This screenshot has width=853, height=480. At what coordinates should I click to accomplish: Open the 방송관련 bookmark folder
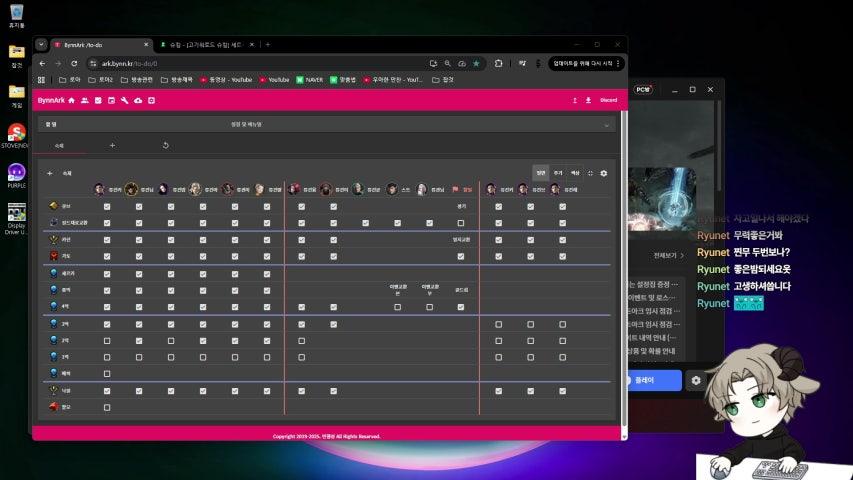[x=137, y=80]
